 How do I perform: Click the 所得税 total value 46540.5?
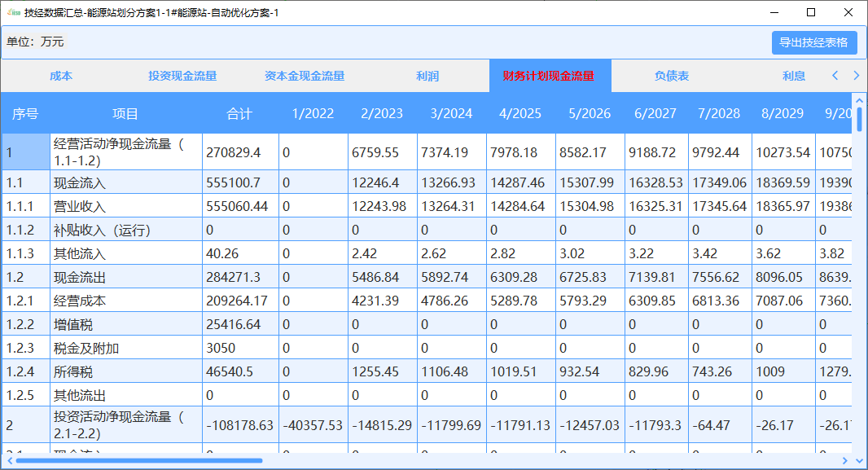coord(239,371)
